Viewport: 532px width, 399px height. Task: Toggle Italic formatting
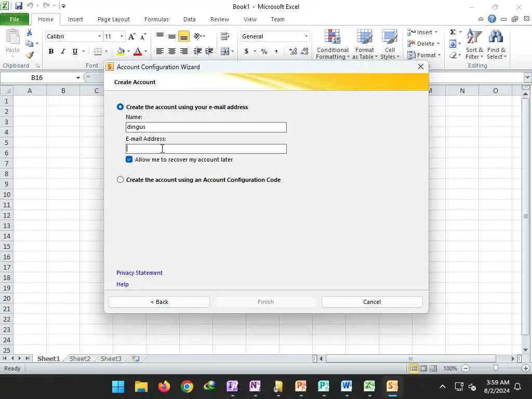(63, 51)
